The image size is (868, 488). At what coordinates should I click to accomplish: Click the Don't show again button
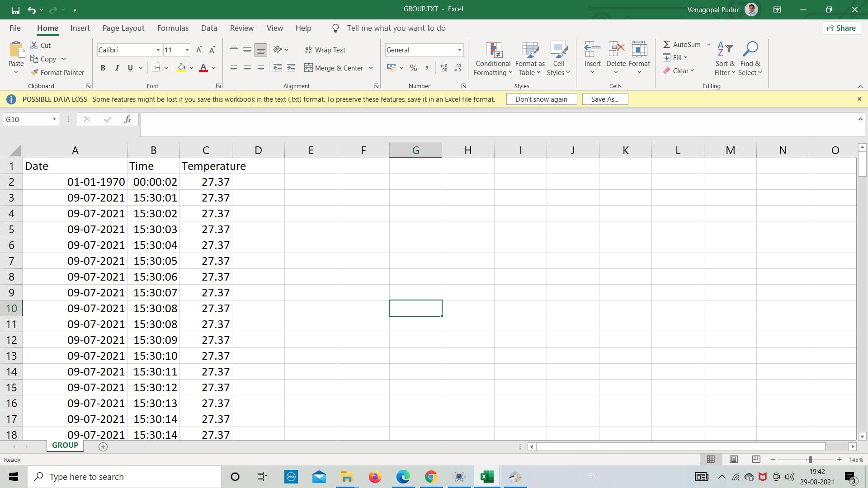tap(541, 99)
